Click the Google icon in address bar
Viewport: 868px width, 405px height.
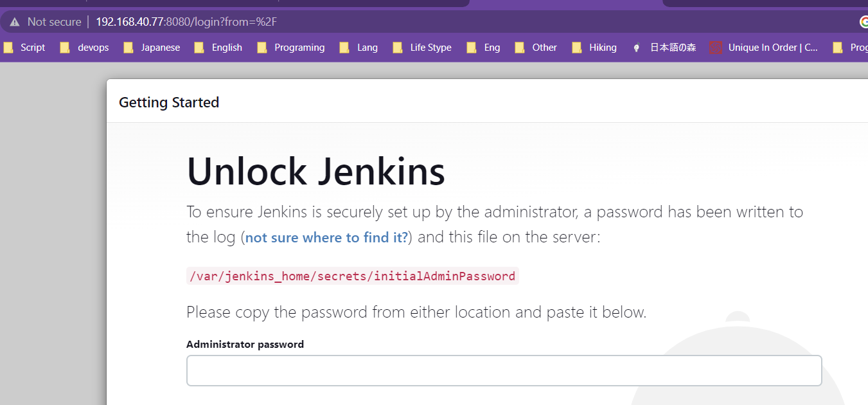point(864,22)
